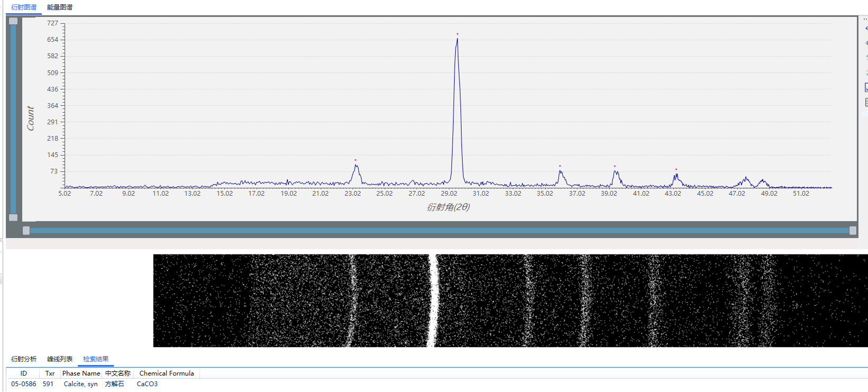Switch to the 能量图谱 tab
The image size is (868, 392).
60,7
